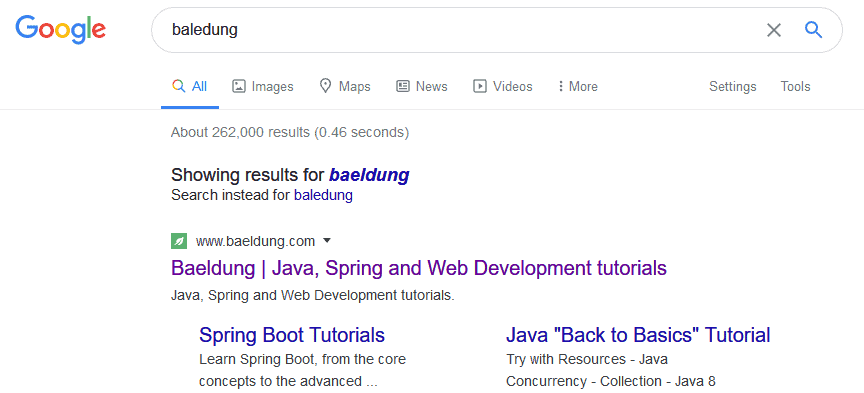Switch to the Videos tab
Viewport: 864px width, 393px height.
(503, 87)
